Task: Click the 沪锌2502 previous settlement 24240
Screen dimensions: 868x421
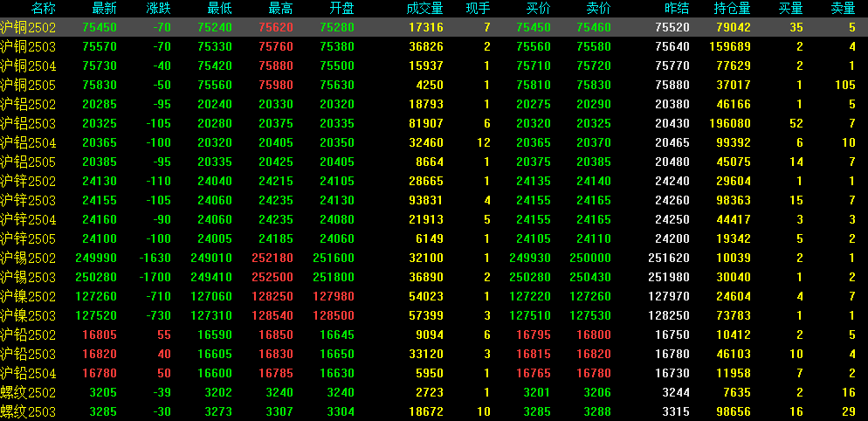Action: [x=672, y=181]
